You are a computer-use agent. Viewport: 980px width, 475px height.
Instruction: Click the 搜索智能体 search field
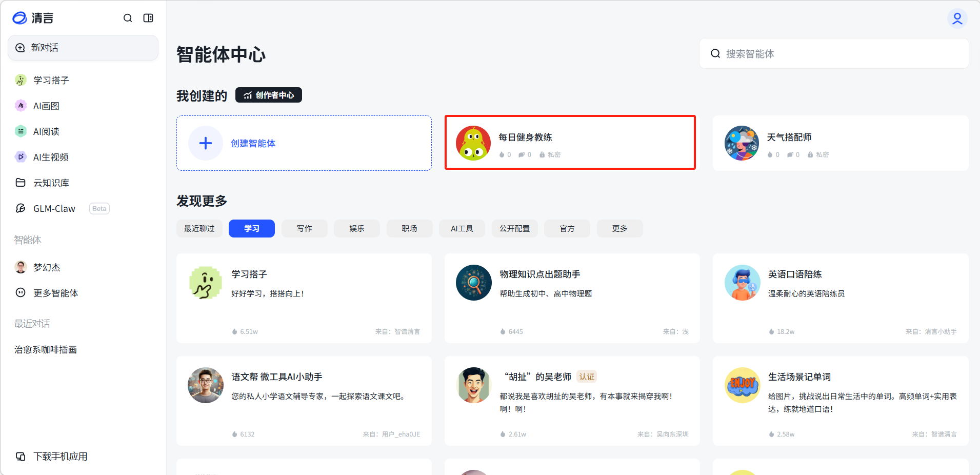click(x=841, y=54)
